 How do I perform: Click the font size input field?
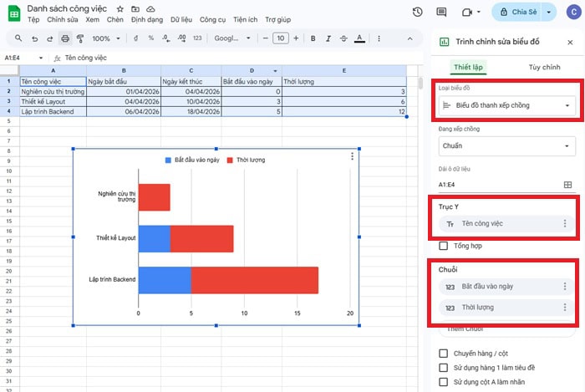tap(281, 38)
